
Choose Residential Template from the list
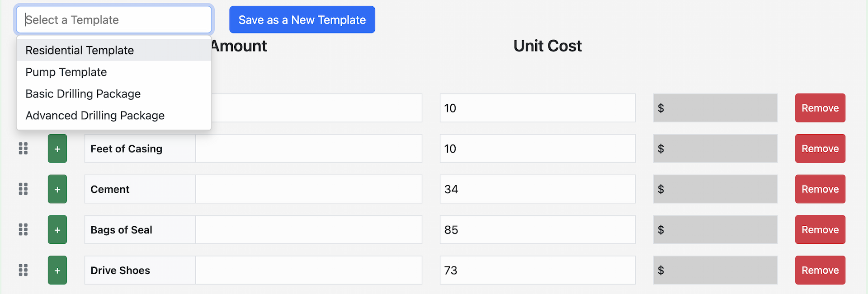(80, 50)
